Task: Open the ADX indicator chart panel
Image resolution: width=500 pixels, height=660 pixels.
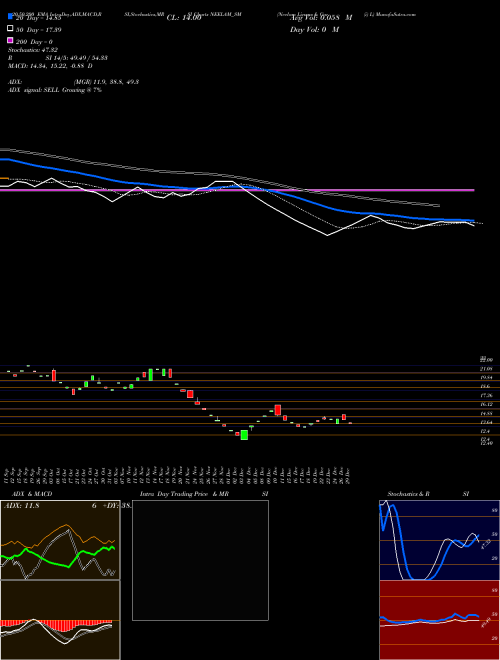Action: pyautogui.click(x=60, y=540)
